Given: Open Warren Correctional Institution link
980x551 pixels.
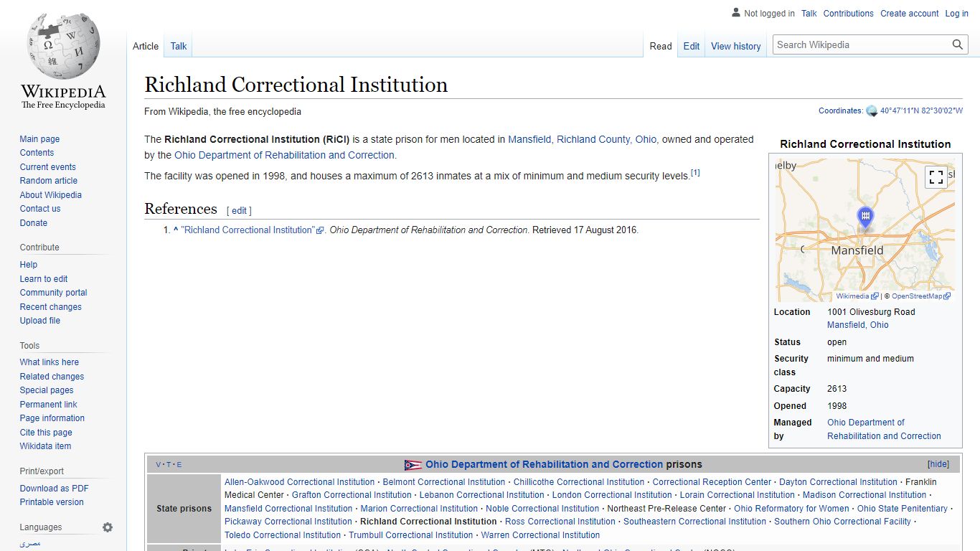Looking at the screenshot, I should tap(540, 535).
